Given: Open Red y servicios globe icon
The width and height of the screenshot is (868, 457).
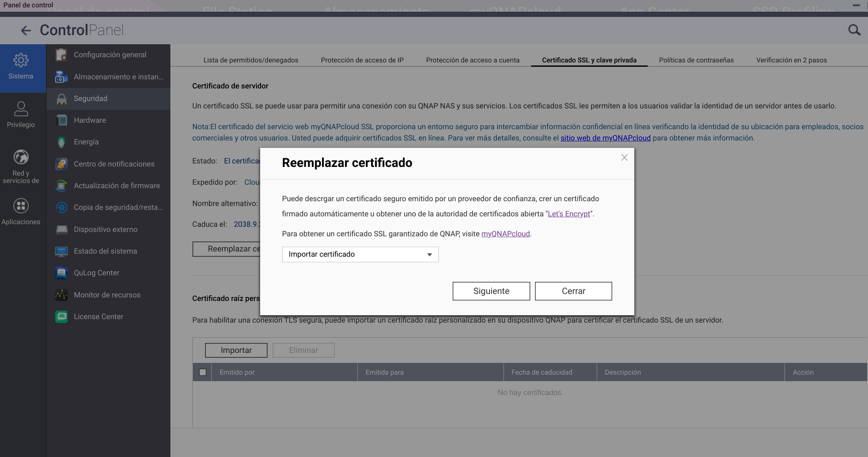Looking at the screenshot, I should click(21, 157).
